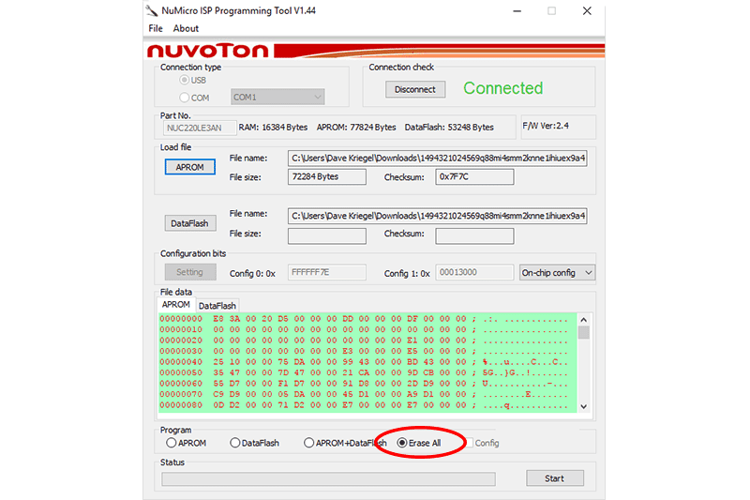Screen dimensions: 750x500
Task: Click the hex row at address 00000010
Action: pyautogui.click(x=364, y=329)
